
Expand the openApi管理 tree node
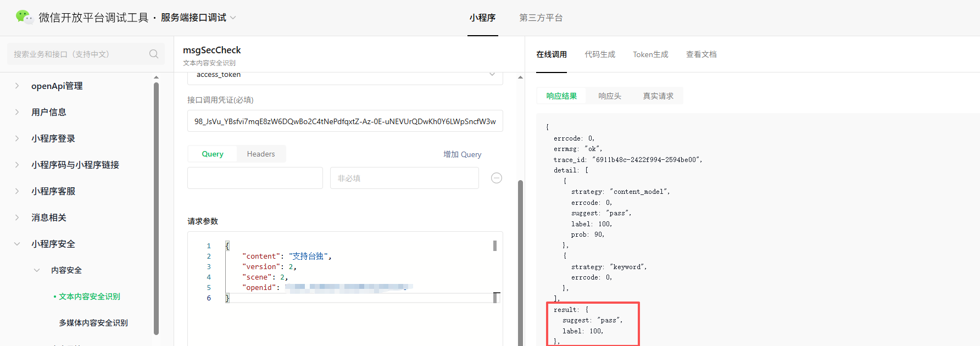coord(17,86)
